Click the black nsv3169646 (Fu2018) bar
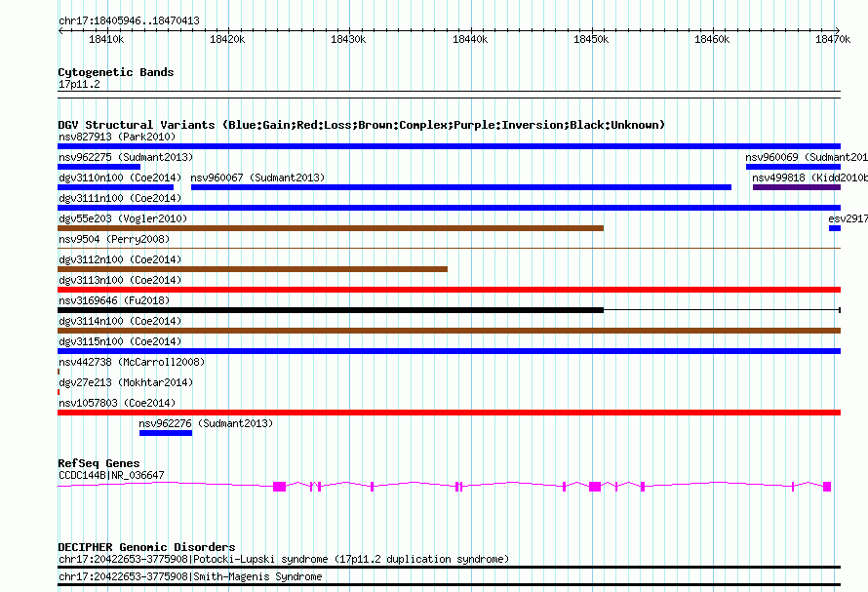The height and width of the screenshot is (592, 868). tap(331, 310)
